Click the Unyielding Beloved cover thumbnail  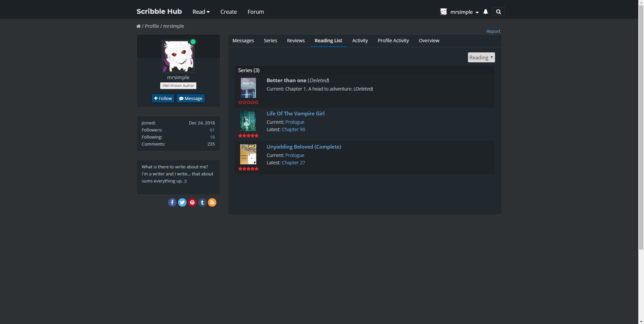point(248,154)
